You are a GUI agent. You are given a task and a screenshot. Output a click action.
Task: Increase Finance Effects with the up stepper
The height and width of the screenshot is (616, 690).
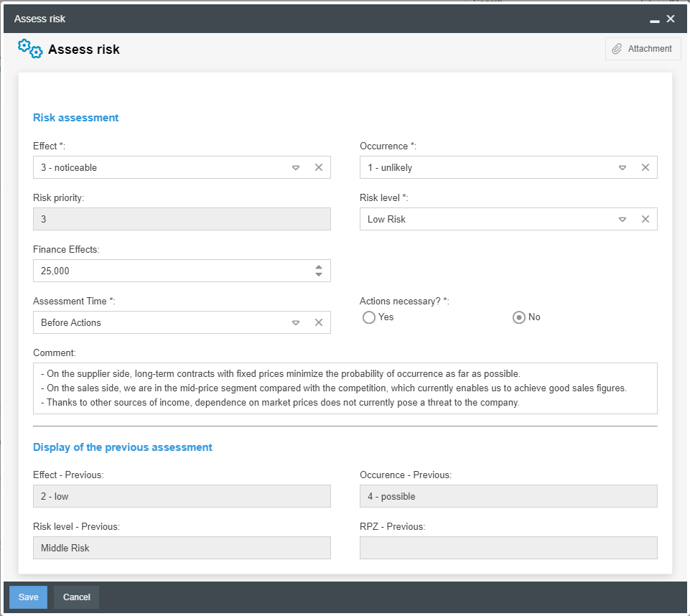[319, 267]
